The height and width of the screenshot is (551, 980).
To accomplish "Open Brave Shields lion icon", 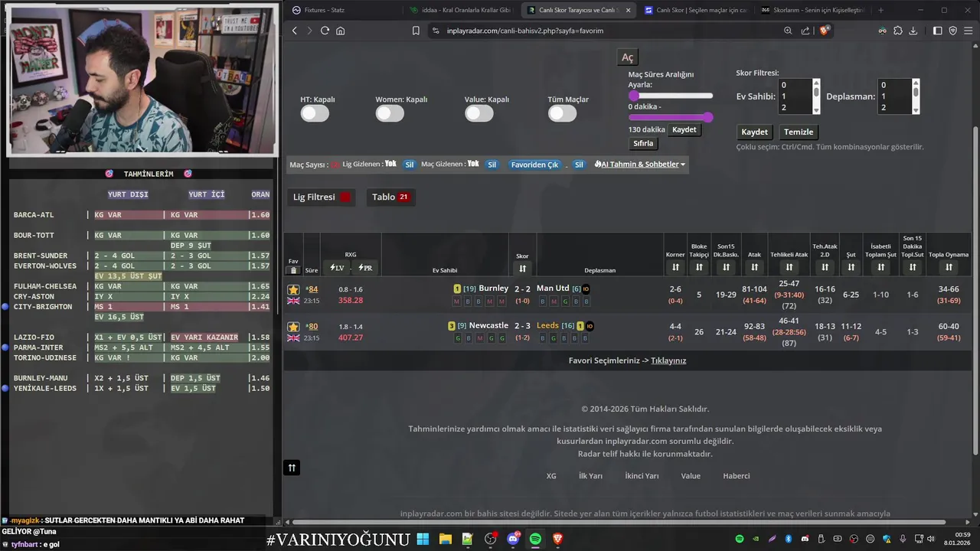I will [x=825, y=31].
